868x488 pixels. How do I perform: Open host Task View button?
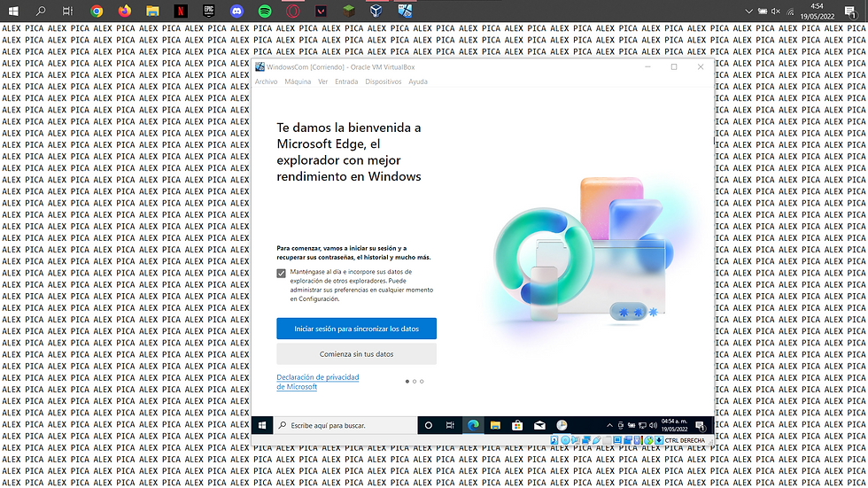(67, 11)
